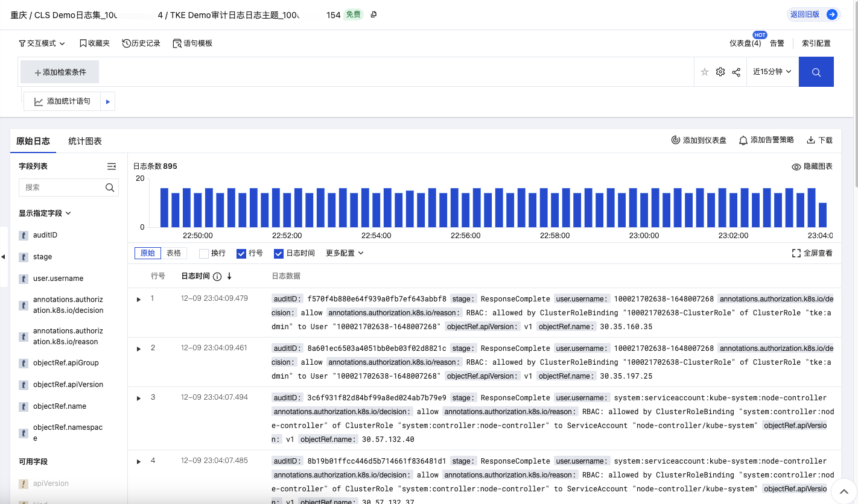Open 索引配置 index configuration
This screenshot has height=504, width=858.
point(816,43)
